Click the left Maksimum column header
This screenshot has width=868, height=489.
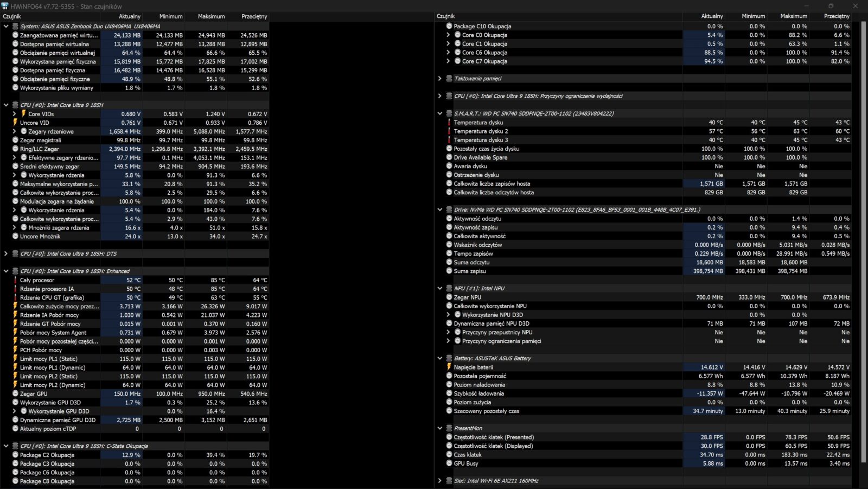tap(211, 16)
